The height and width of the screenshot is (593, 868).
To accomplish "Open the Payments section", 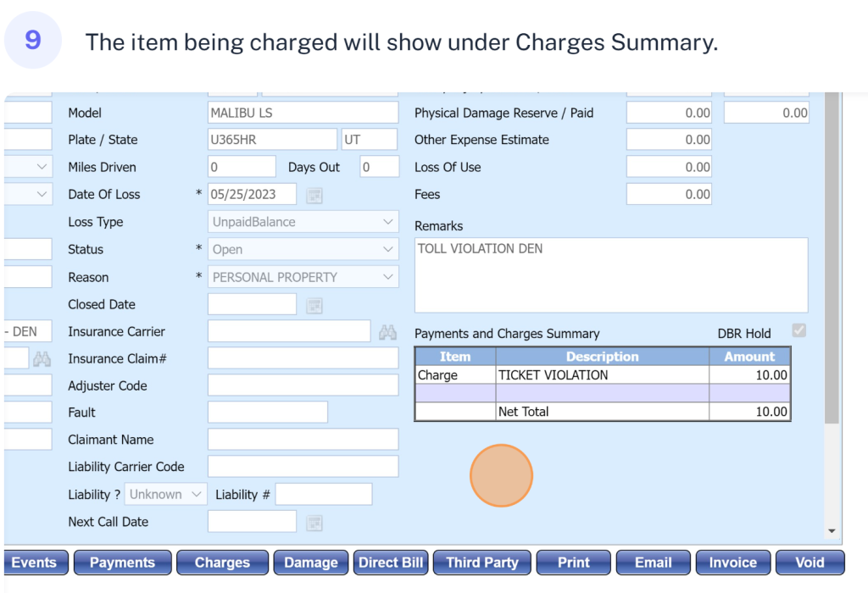I will (122, 563).
